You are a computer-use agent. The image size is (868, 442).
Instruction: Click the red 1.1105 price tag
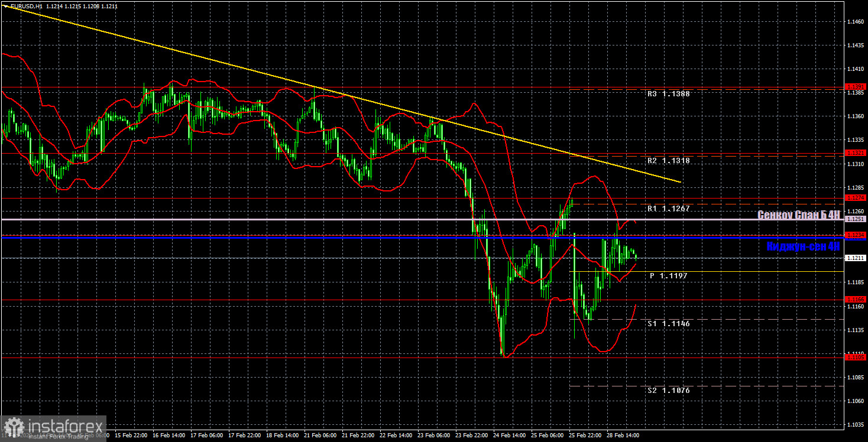pyautogui.click(x=856, y=357)
